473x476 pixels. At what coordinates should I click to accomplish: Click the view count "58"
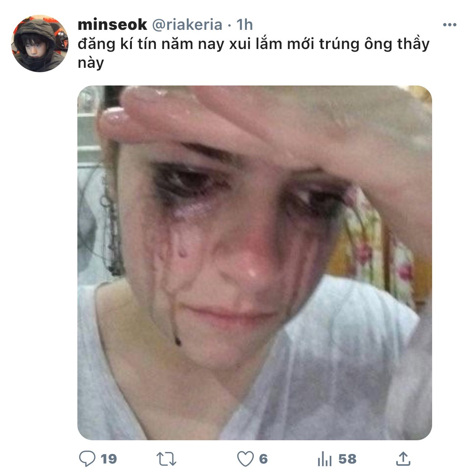[347, 459]
